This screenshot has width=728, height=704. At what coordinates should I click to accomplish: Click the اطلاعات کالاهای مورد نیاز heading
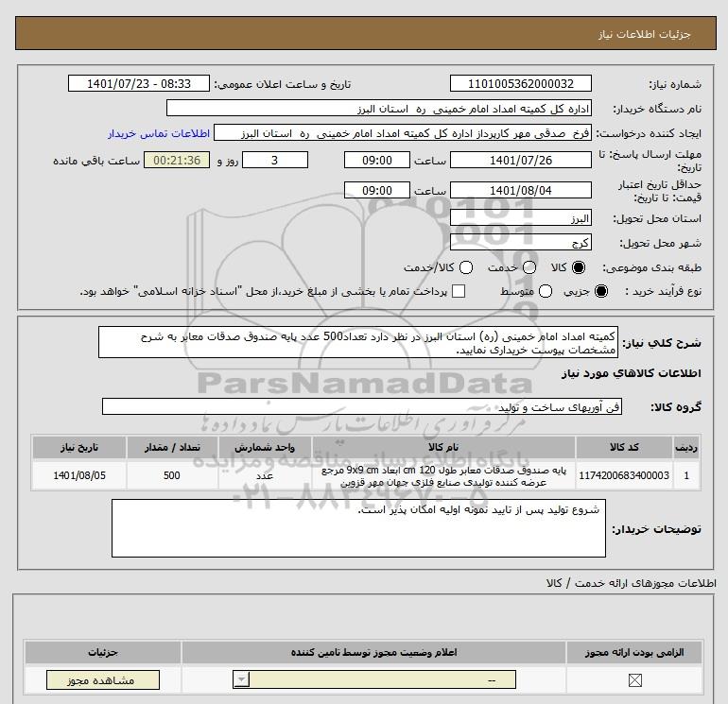pyautogui.click(x=631, y=373)
